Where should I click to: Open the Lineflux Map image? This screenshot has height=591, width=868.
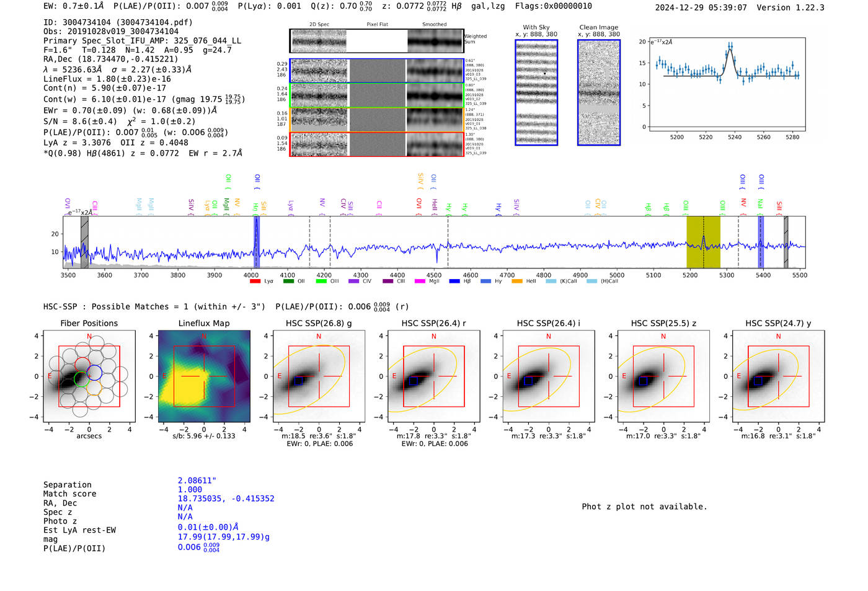[204, 376]
